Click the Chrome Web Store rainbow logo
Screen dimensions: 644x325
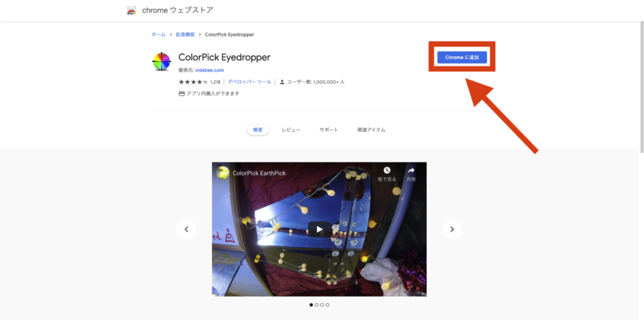[x=131, y=11]
